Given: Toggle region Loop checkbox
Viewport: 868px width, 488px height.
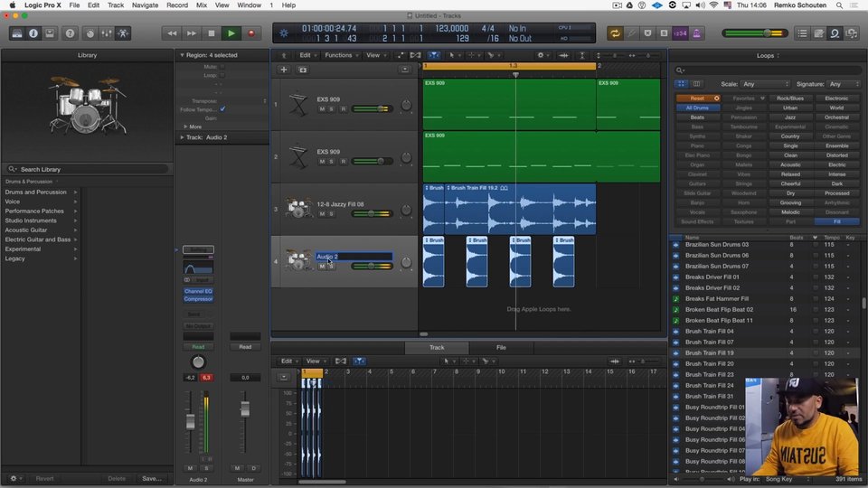Looking at the screenshot, I should [222, 75].
